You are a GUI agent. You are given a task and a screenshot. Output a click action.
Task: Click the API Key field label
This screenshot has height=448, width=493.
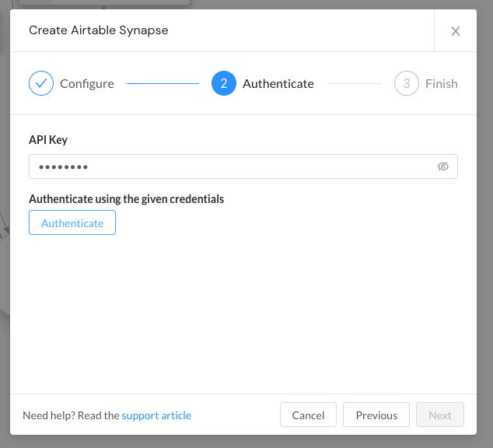click(48, 139)
